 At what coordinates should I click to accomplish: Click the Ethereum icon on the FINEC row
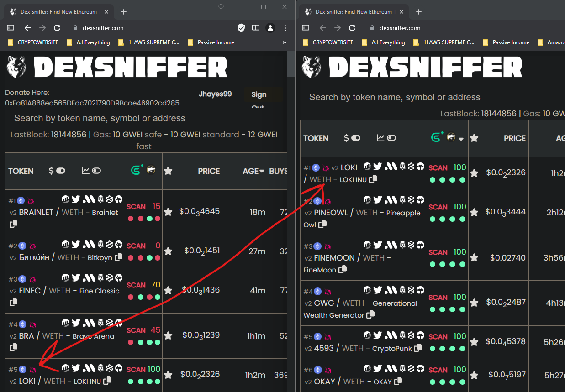(x=22, y=279)
